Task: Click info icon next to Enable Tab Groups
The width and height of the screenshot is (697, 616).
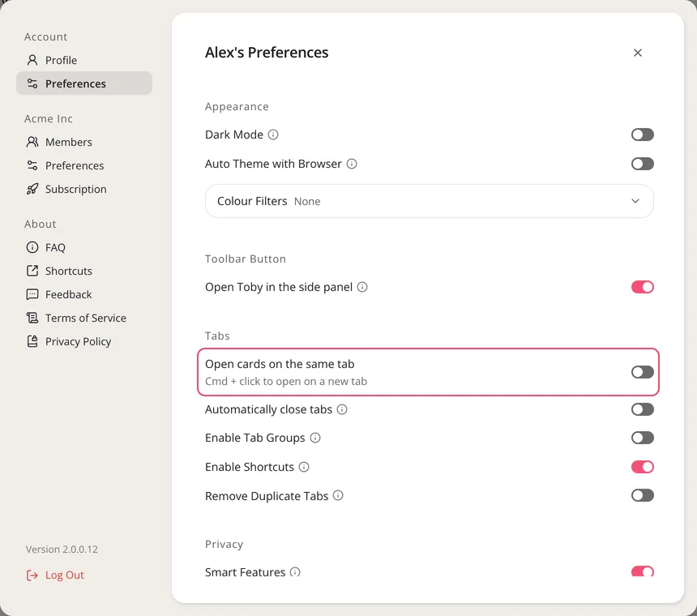Action: pyautogui.click(x=315, y=438)
